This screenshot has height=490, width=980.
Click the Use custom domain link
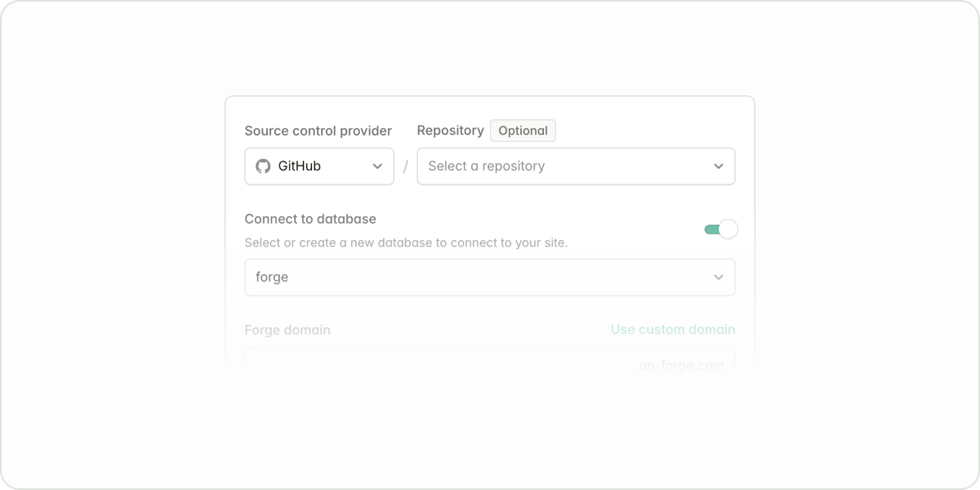(673, 330)
